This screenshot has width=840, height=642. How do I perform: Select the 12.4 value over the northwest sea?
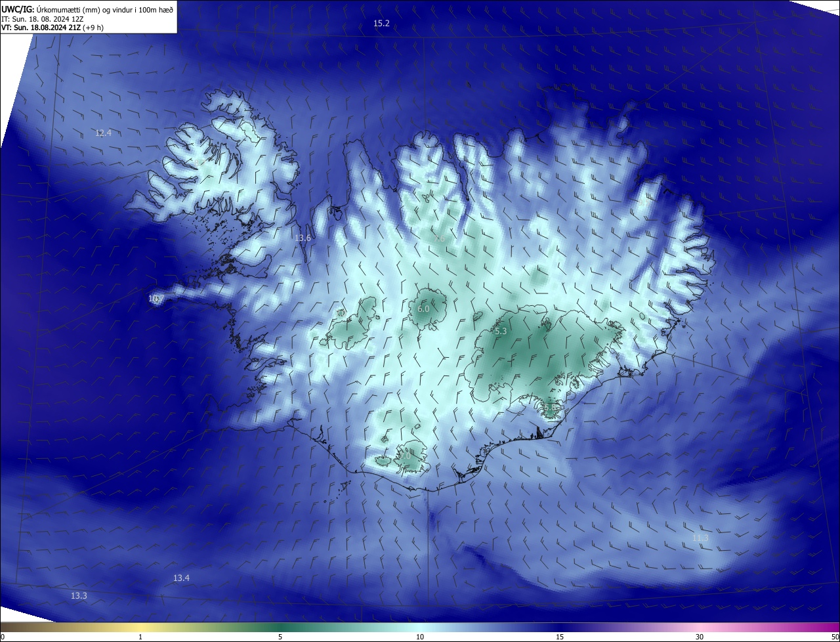click(103, 133)
